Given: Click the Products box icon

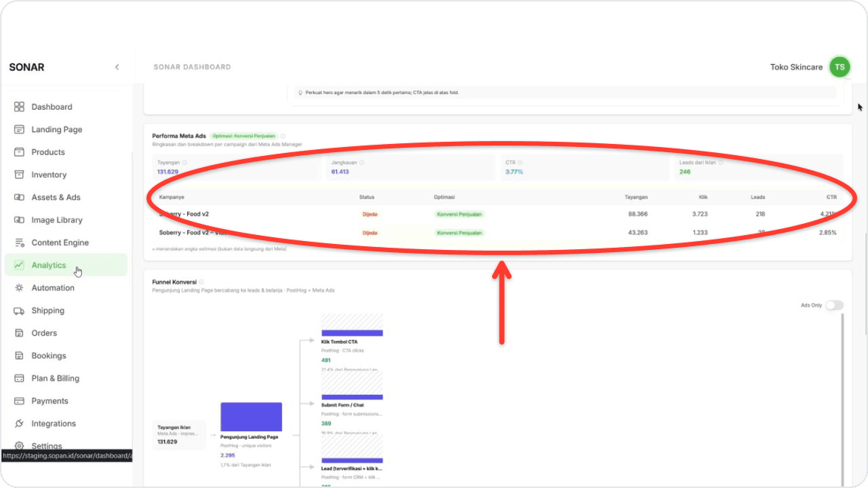Looking at the screenshot, I should tap(19, 151).
